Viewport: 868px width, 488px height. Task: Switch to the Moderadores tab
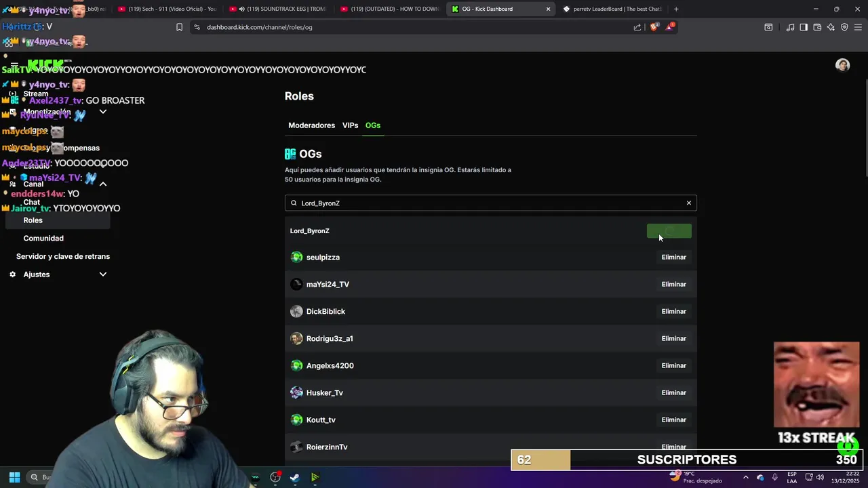311,125
